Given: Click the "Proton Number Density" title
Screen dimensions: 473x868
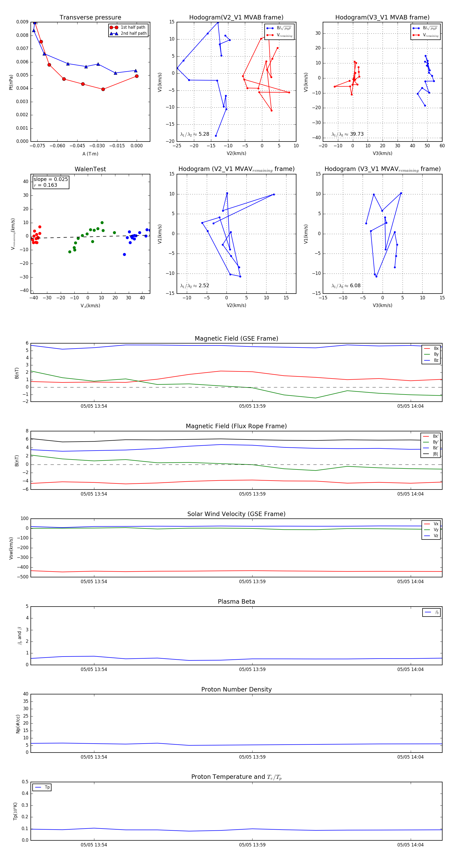Looking at the screenshot, I should 236,689.
